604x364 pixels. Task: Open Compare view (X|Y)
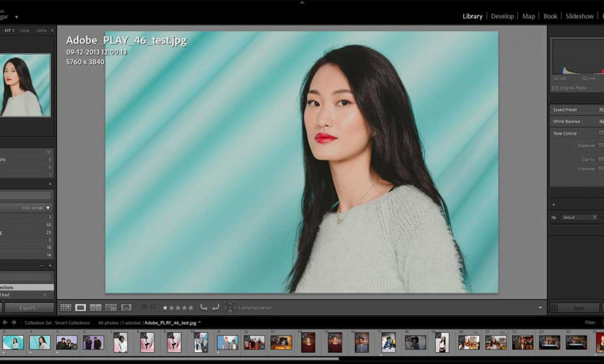pos(95,308)
